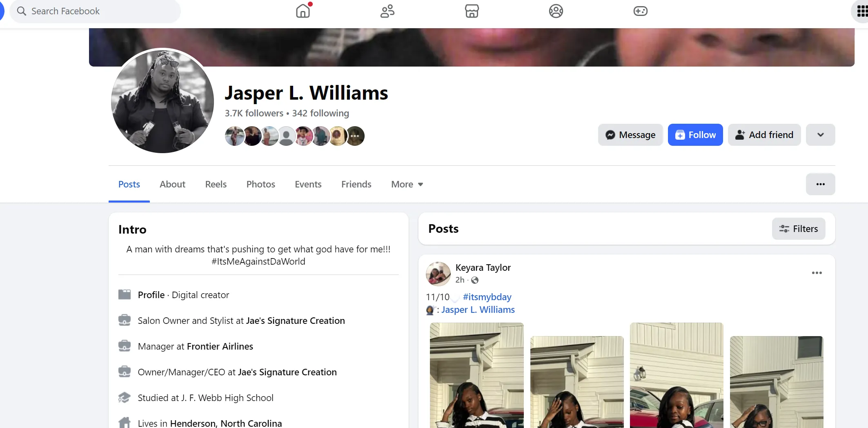This screenshot has width=868, height=428.
Task: Open the #itsmybday hashtag link
Action: (x=487, y=297)
